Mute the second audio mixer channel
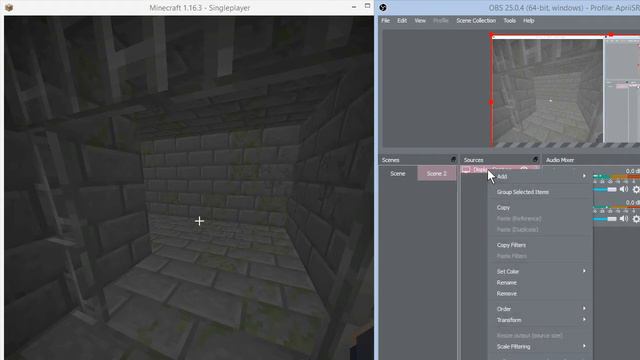 (624, 219)
